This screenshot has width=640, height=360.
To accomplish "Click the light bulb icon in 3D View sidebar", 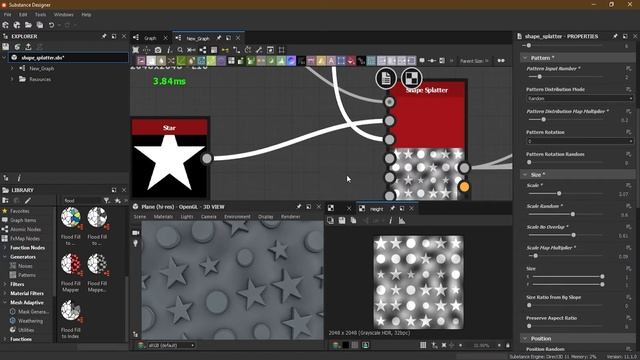I will [136, 243].
